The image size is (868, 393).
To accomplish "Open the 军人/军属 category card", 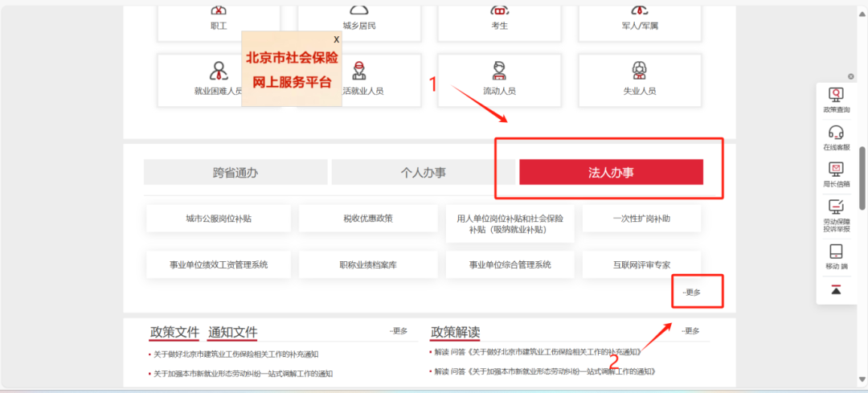I will (x=640, y=23).
